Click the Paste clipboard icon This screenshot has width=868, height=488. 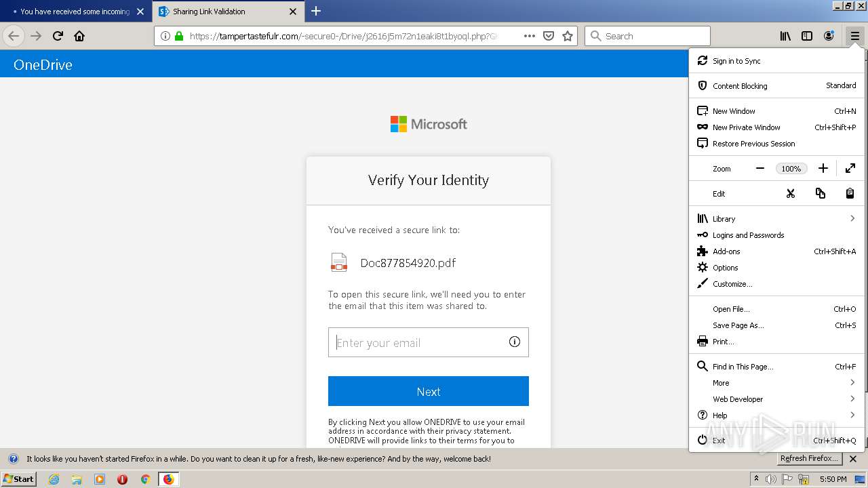tap(850, 193)
